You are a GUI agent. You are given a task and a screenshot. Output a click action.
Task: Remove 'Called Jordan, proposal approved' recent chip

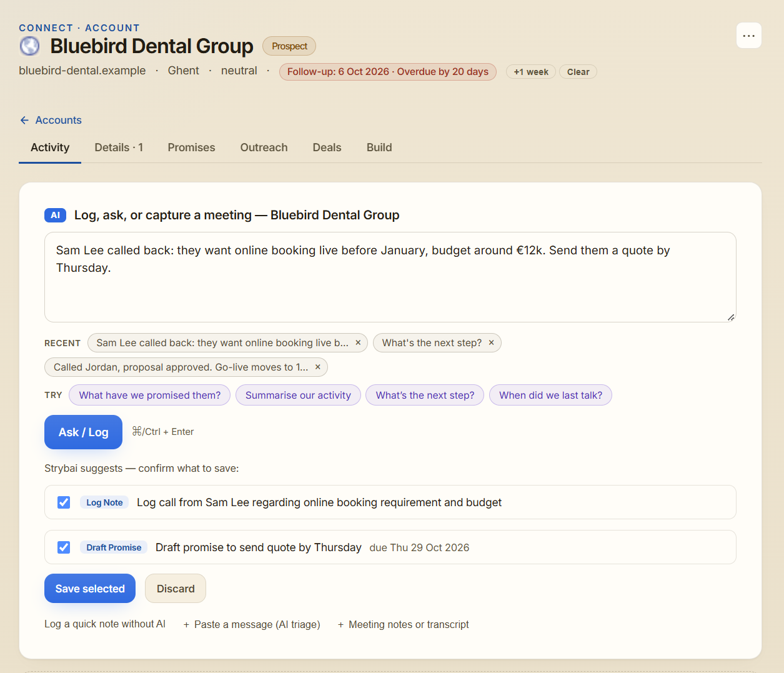coord(317,367)
